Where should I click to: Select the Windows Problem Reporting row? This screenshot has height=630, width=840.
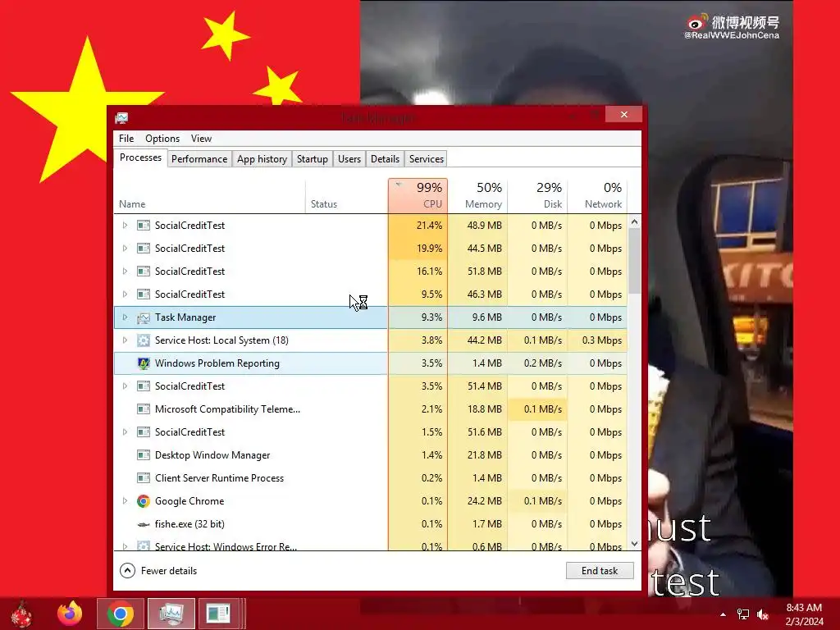(370, 363)
